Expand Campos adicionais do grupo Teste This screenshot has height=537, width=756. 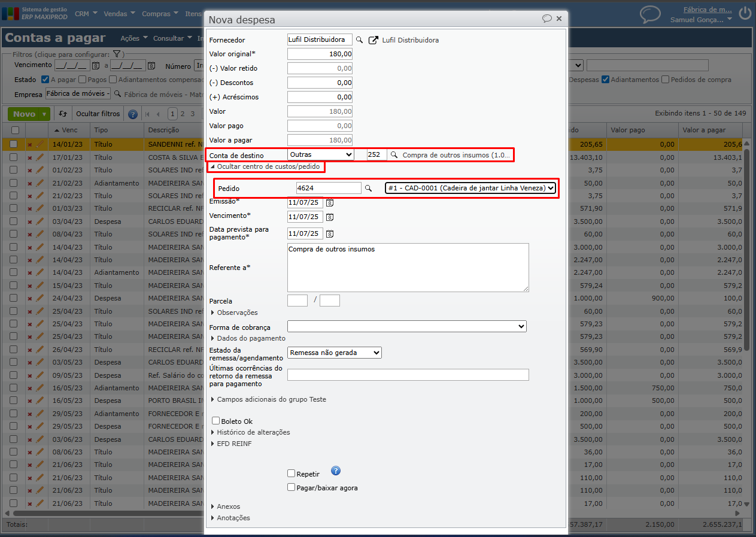pos(268,399)
